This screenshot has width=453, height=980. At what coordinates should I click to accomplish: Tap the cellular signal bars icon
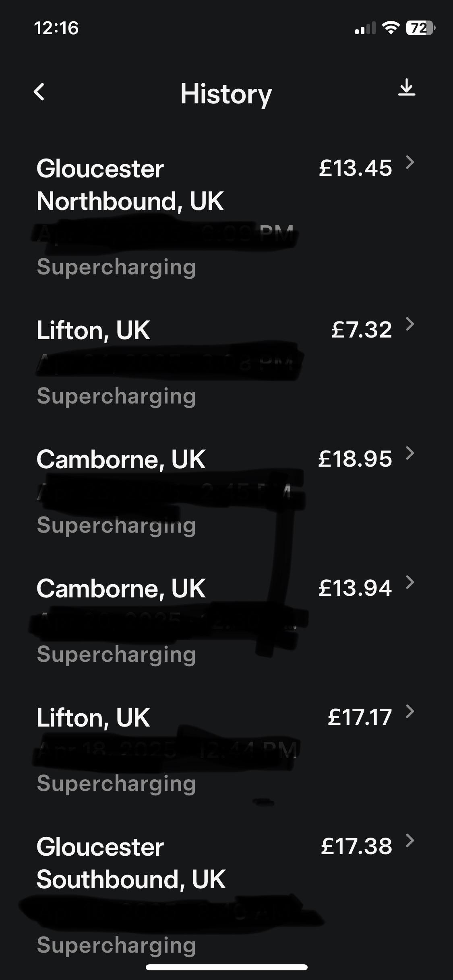click(x=365, y=28)
